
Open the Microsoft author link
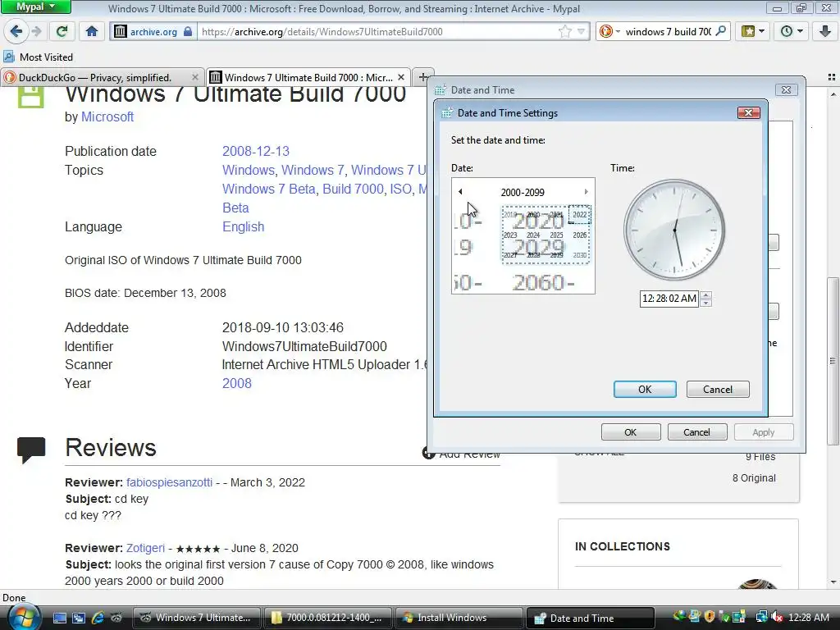pos(107,116)
